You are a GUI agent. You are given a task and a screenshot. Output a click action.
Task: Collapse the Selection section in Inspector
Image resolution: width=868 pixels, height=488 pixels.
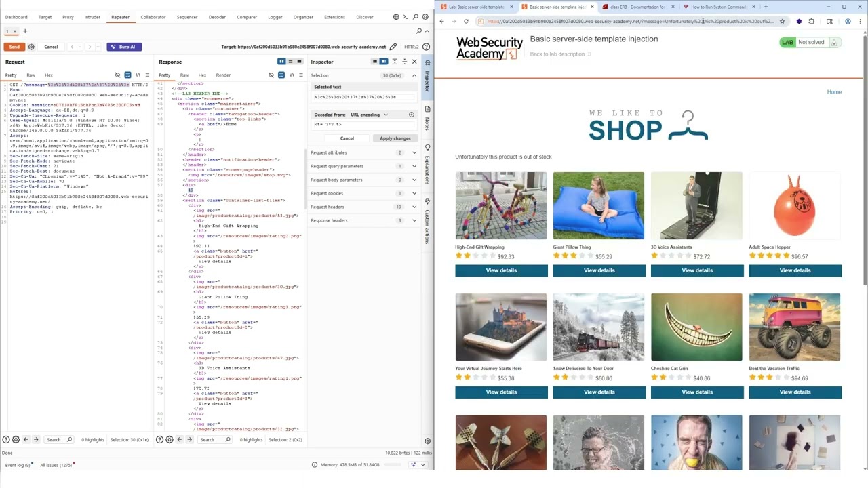pyautogui.click(x=414, y=75)
